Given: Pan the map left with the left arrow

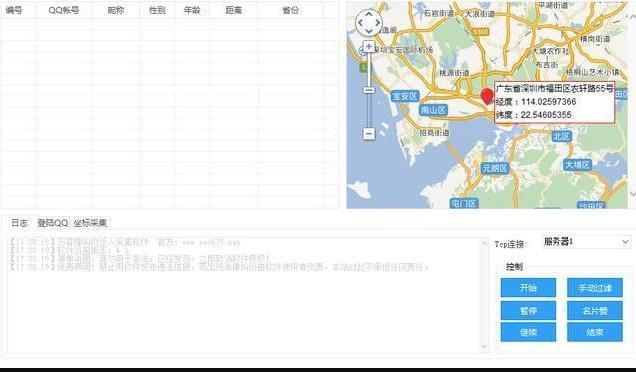Looking at the screenshot, I should [360, 23].
